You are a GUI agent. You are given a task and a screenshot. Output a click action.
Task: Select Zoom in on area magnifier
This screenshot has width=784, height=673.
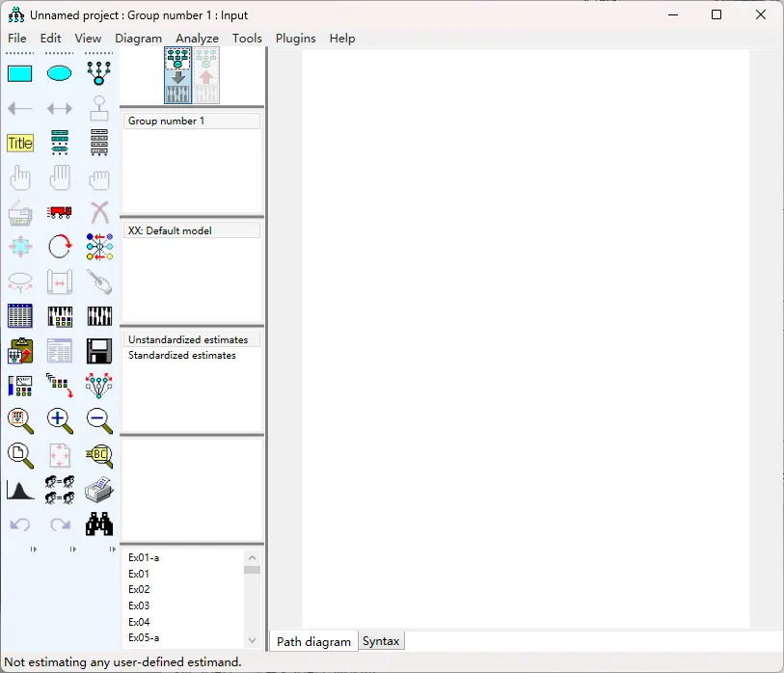[x=20, y=421]
